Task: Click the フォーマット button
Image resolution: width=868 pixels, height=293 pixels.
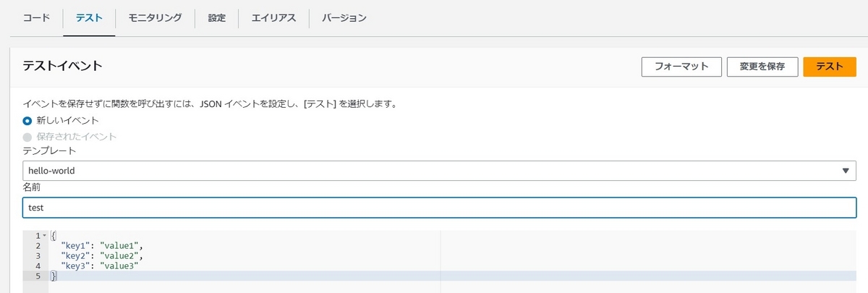Action: coord(681,67)
